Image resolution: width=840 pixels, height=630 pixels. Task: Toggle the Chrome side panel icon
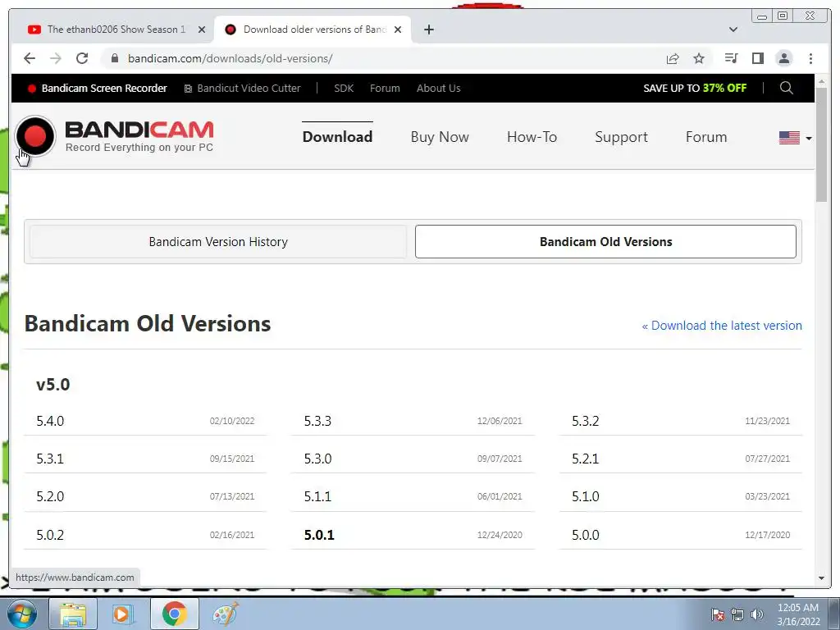757,58
